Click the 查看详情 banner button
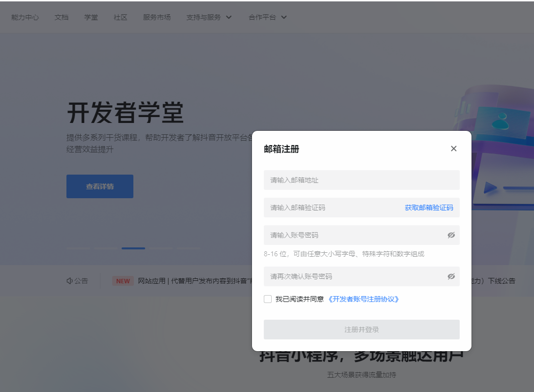Image resolution: width=534 pixels, height=392 pixels. click(100, 186)
